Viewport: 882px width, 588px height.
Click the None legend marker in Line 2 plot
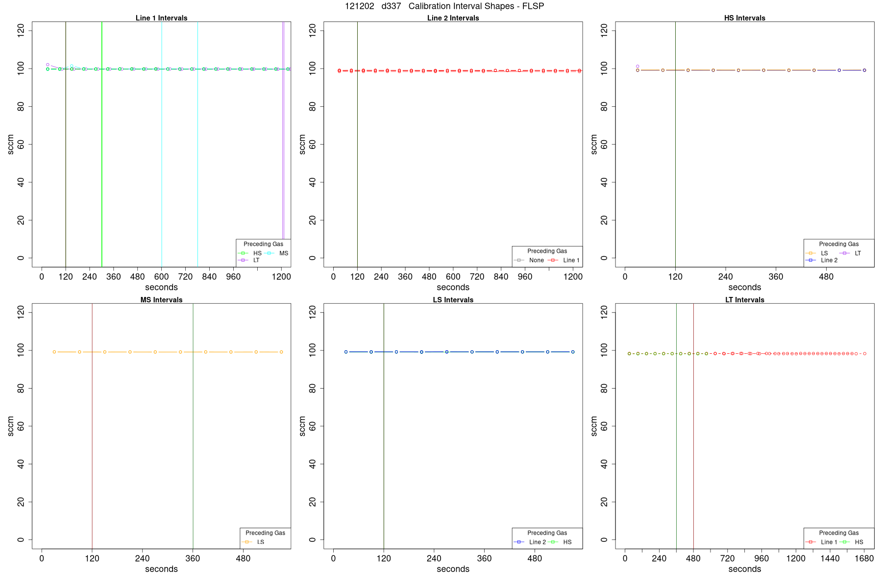519,260
